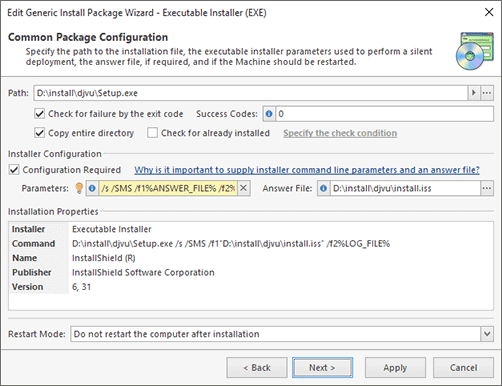Close the wizard window
The image size is (502, 386).
click(x=489, y=12)
